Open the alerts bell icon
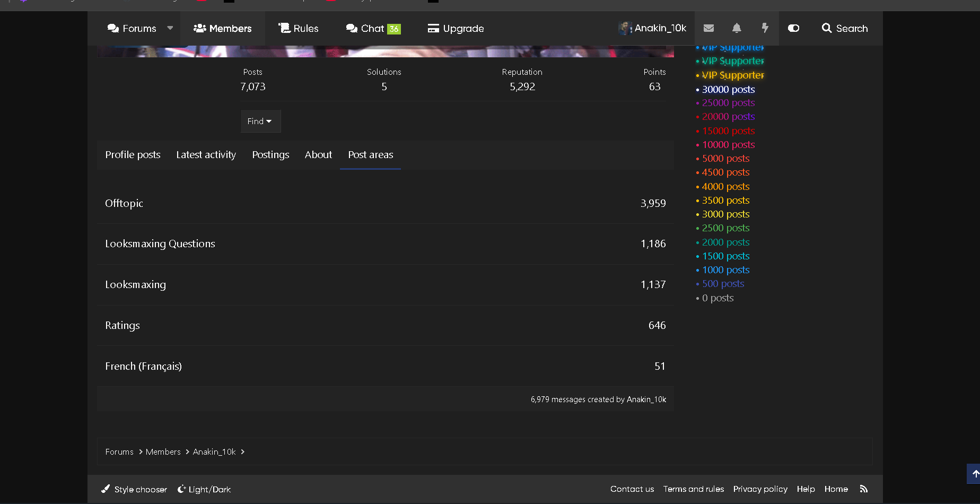This screenshot has width=980, height=504. [x=737, y=28]
